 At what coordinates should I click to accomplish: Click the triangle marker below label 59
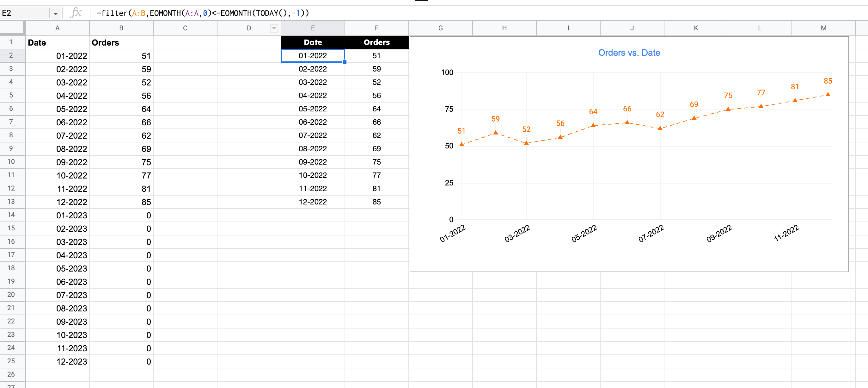495,133
